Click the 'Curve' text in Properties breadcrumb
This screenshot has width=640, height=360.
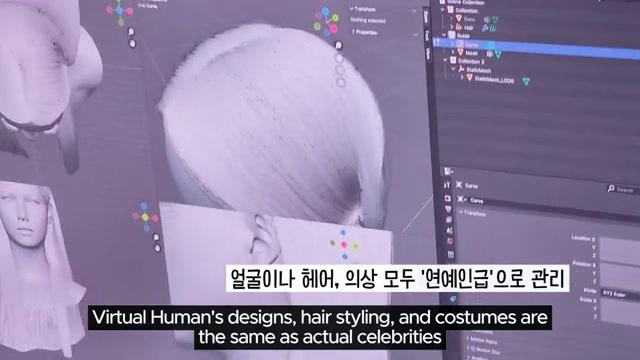click(471, 186)
